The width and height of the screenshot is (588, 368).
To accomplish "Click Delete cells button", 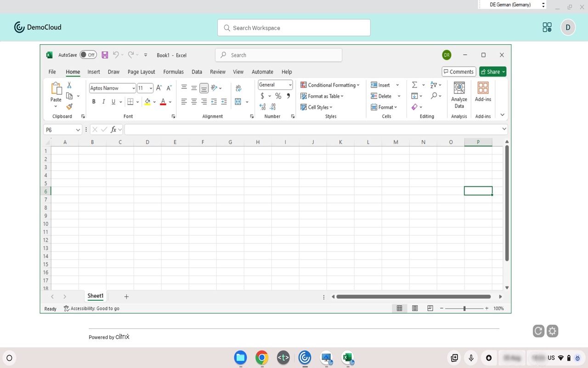I will 386,96.
